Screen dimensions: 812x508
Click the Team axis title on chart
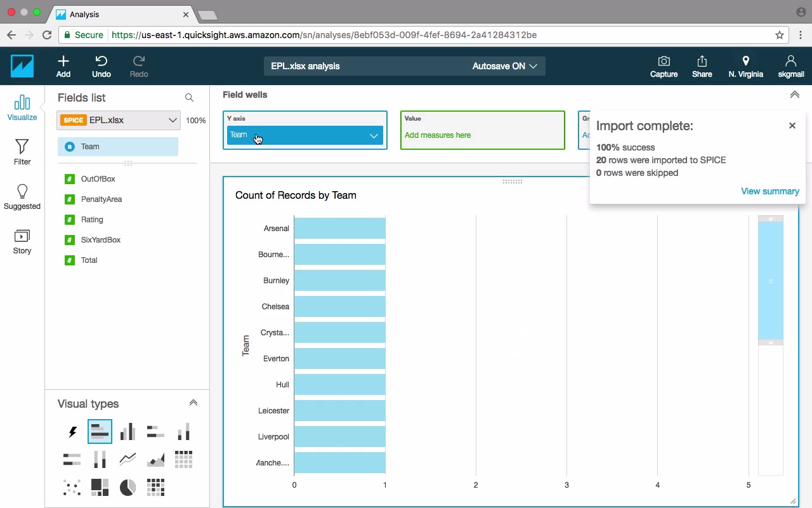tap(246, 345)
